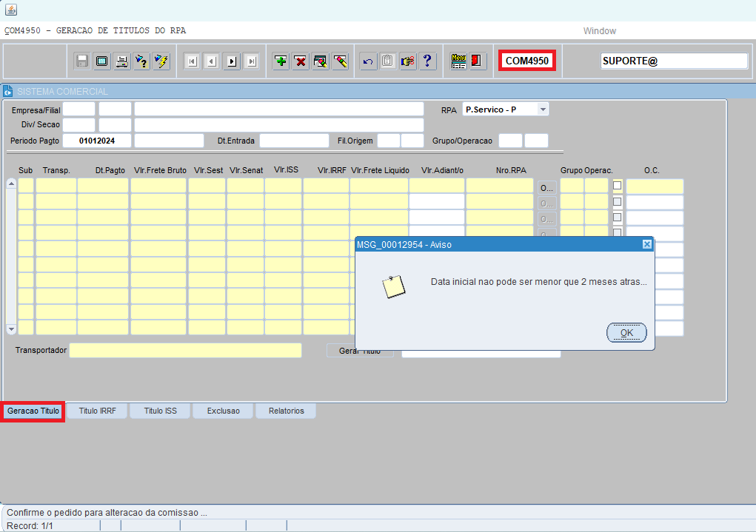Go to first record arrow icon
756x532 pixels.
(192, 61)
